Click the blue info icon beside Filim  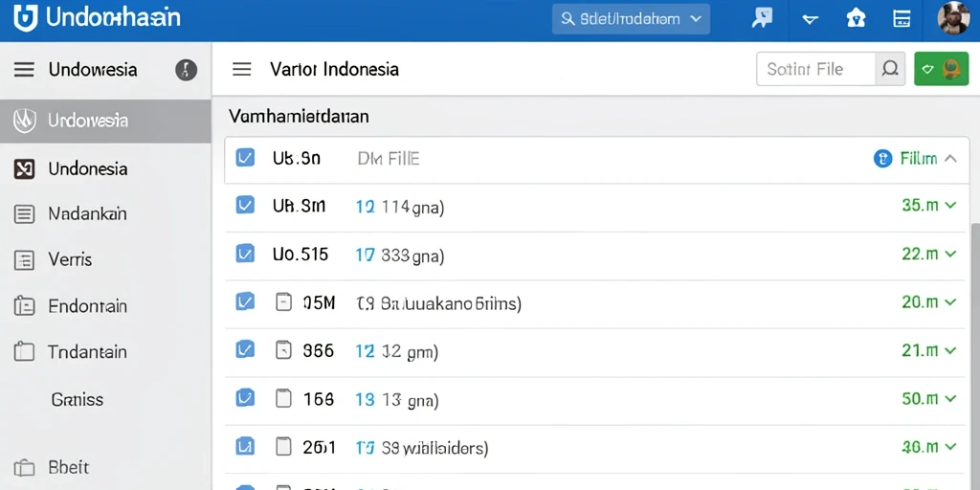pos(881,159)
